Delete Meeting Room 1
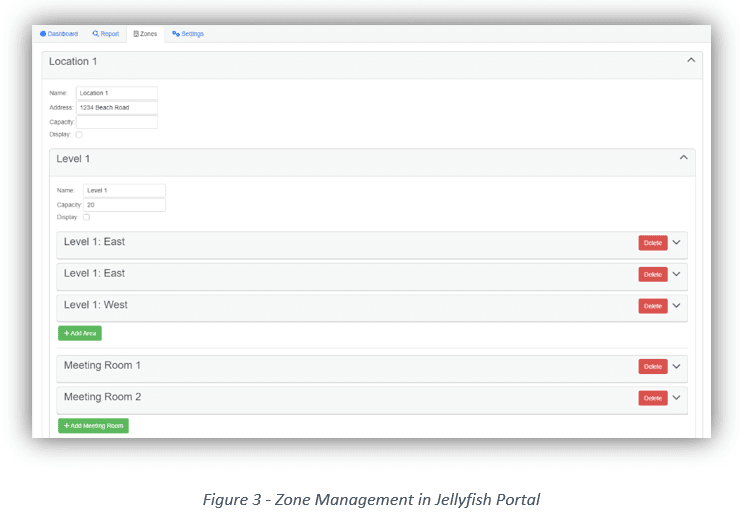 point(652,367)
